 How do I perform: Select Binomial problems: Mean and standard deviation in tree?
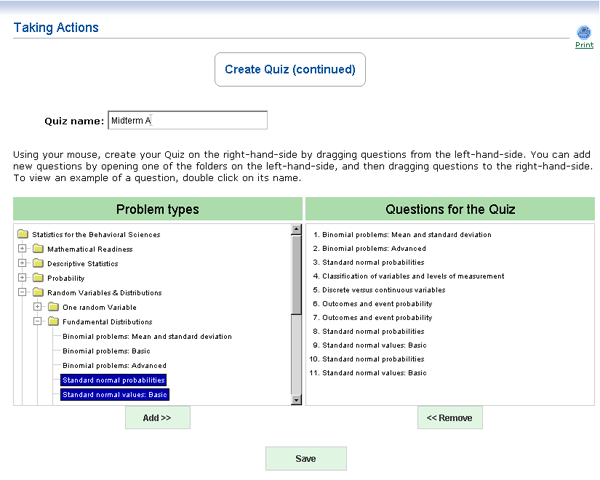(x=147, y=336)
